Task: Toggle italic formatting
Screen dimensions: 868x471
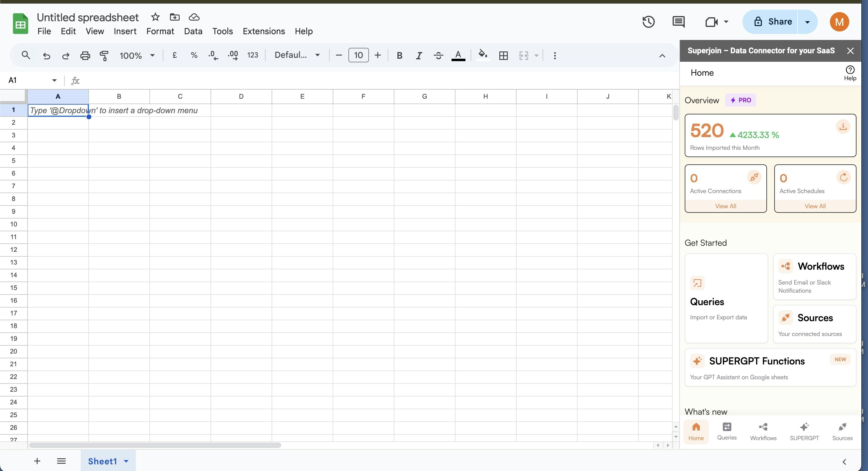Action: pos(419,55)
